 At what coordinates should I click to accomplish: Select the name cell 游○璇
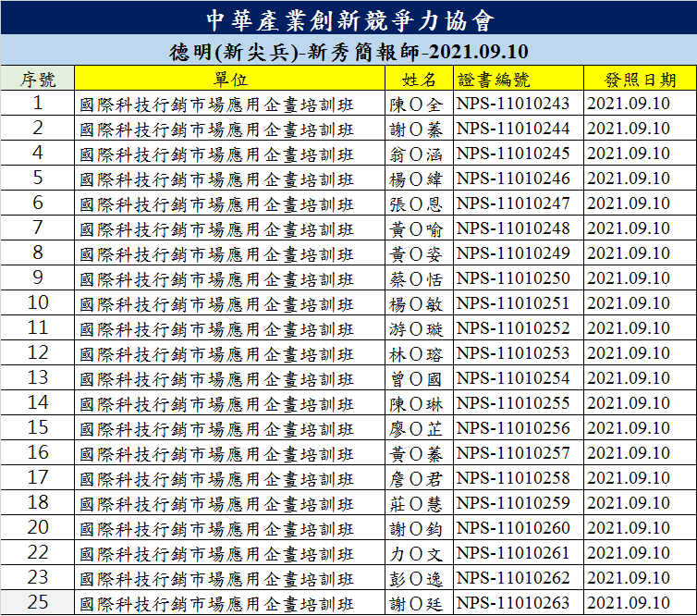(x=417, y=328)
